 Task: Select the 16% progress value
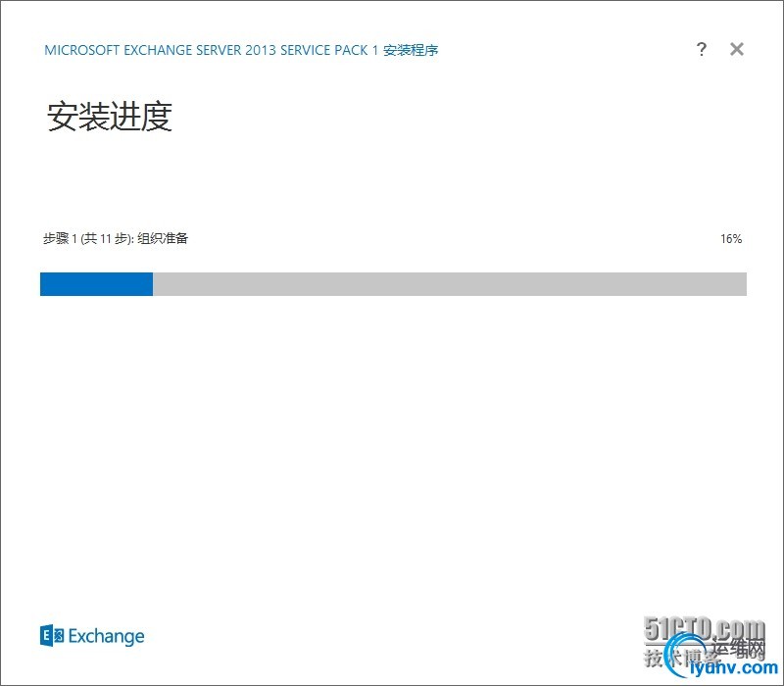[731, 239]
